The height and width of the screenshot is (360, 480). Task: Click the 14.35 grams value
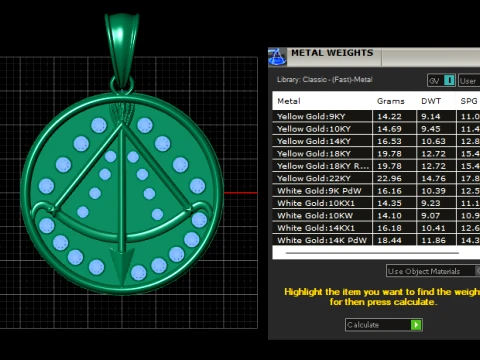pos(389,203)
